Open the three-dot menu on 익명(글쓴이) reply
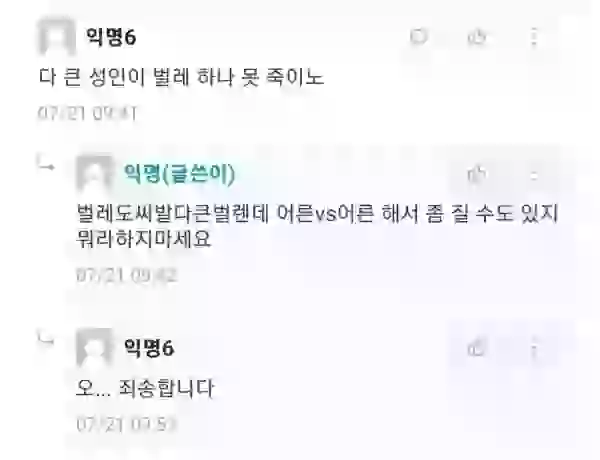600x460 pixels. click(x=534, y=175)
